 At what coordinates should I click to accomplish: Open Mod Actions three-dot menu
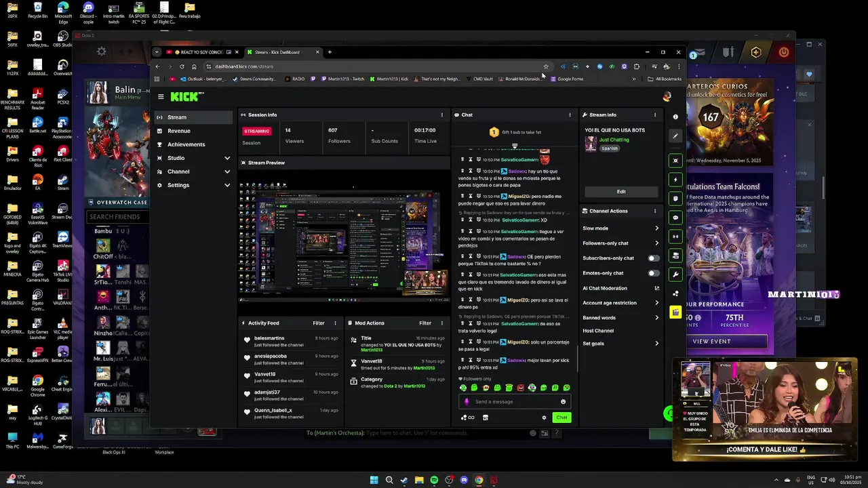click(442, 323)
